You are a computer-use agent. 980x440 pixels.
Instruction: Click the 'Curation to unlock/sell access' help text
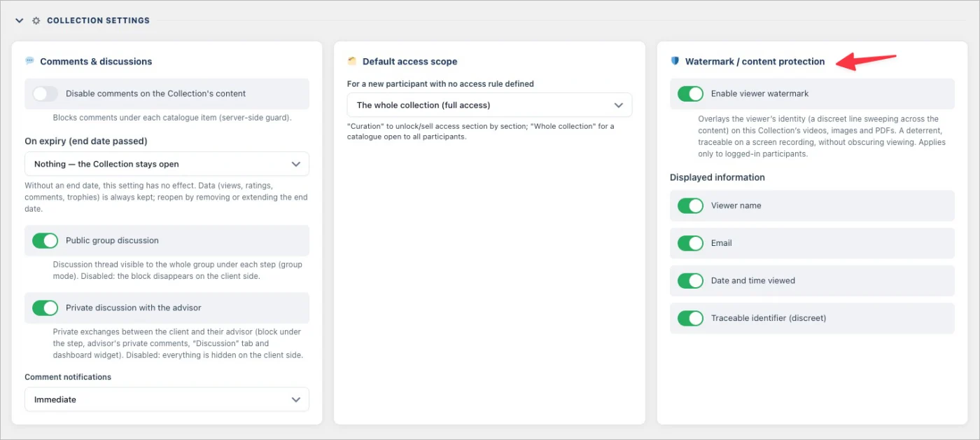481,132
